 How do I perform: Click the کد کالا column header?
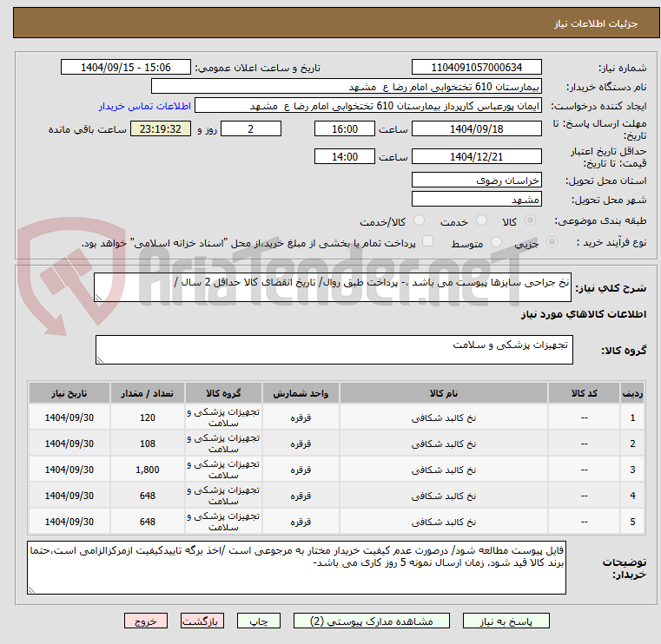(x=584, y=393)
